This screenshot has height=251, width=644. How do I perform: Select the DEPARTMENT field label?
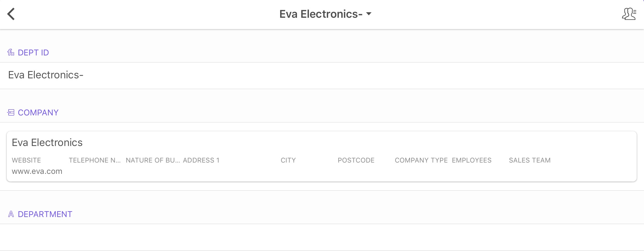[45, 214]
